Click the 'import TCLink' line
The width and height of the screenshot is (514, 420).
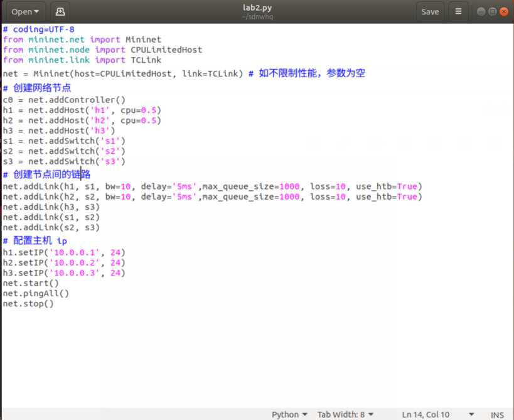[82, 60]
